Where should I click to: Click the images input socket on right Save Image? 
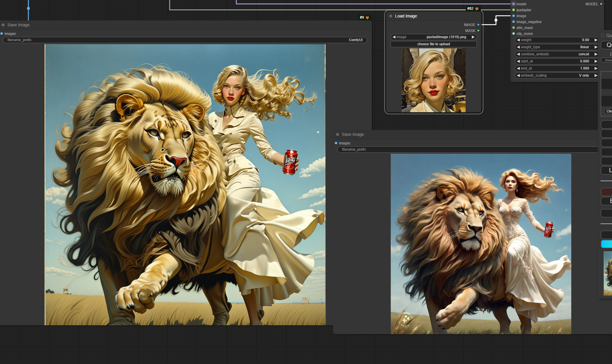(336, 143)
